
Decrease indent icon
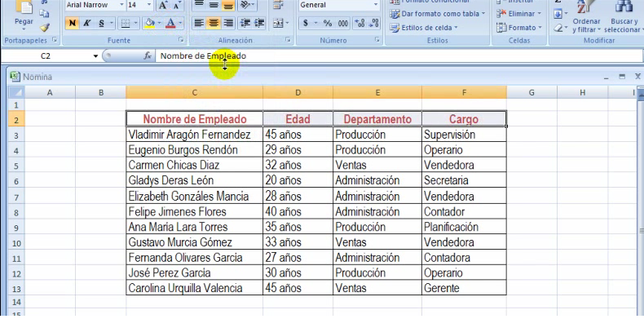245,24
